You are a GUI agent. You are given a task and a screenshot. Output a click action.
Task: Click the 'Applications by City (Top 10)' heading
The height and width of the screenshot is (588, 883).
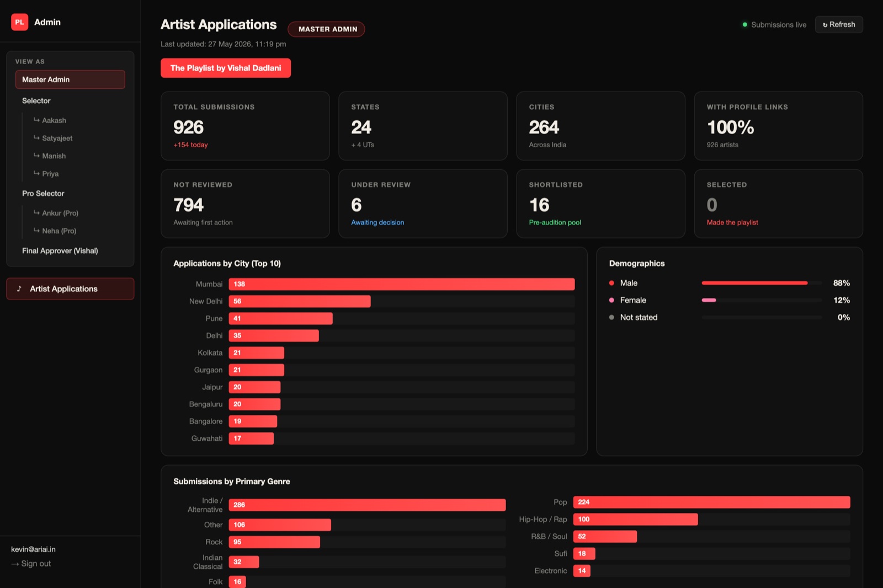(x=227, y=264)
